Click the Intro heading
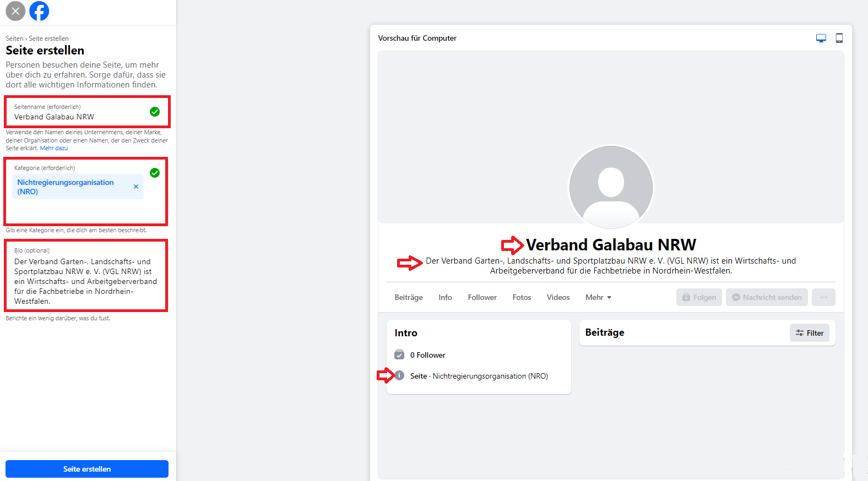Image resolution: width=868 pixels, height=481 pixels. [x=406, y=333]
